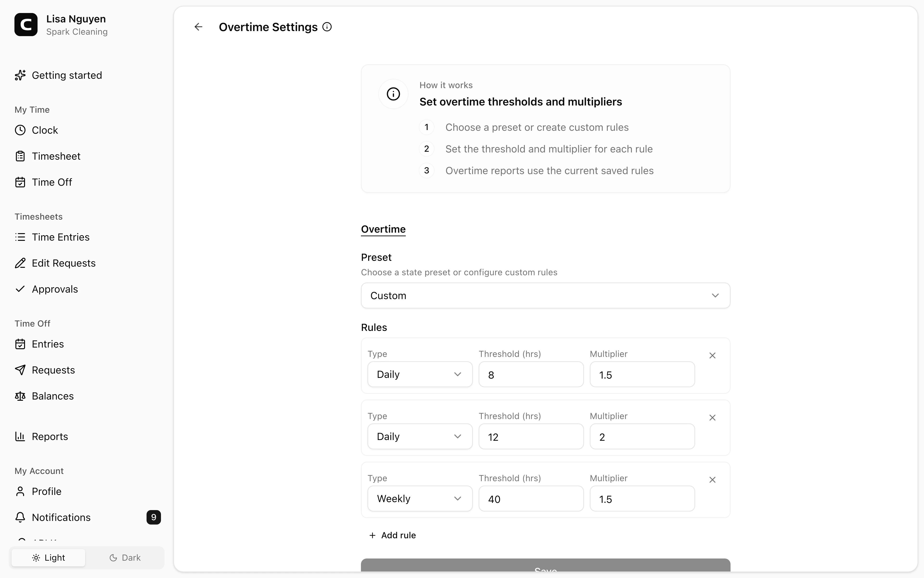
Task: Click the app logo with letter C
Action: [x=26, y=25]
